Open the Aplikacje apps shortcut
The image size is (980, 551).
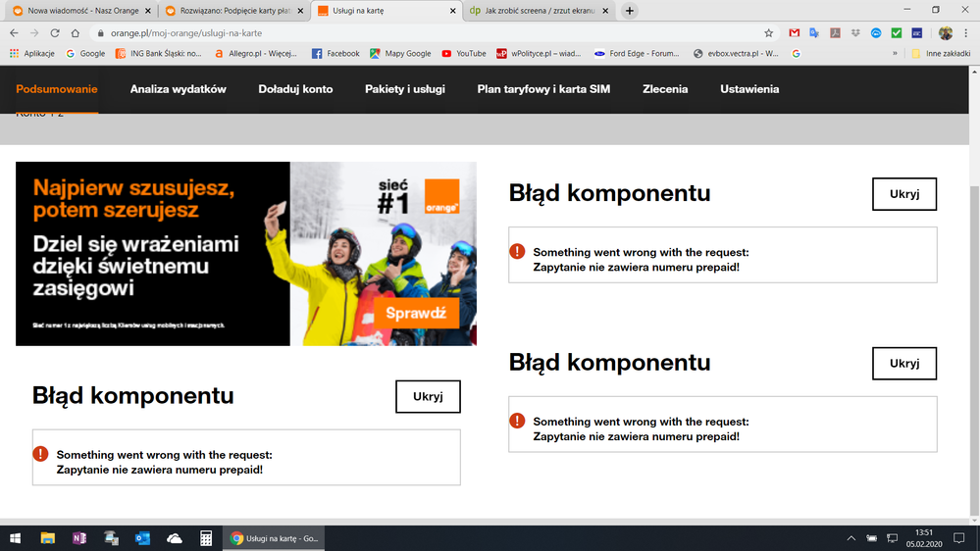[31, 54]
